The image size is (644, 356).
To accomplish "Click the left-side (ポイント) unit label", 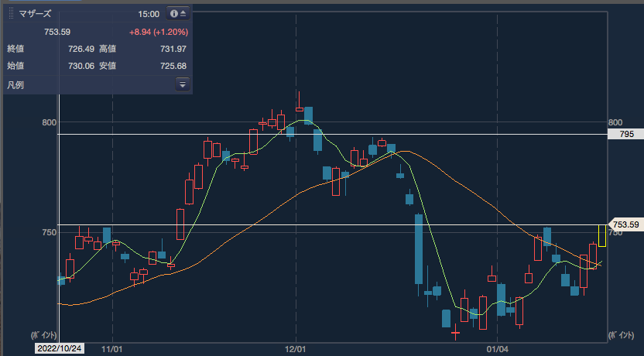I will coord(43,335).
